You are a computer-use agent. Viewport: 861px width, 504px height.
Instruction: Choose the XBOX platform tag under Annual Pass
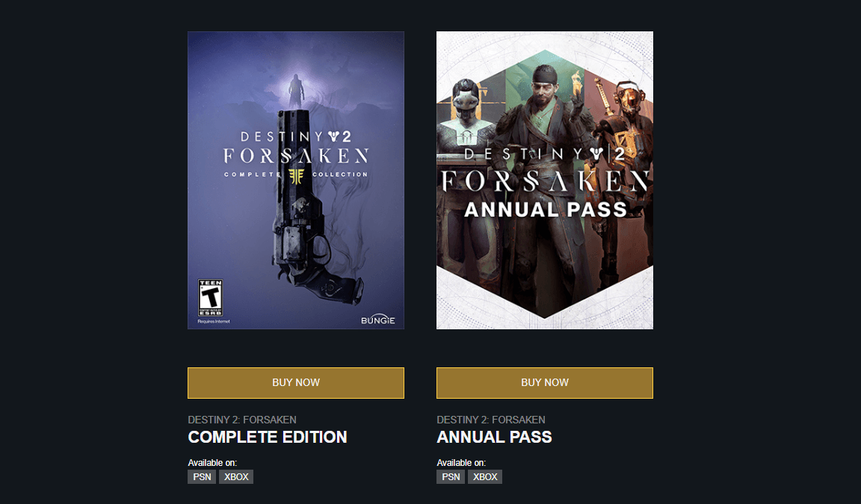(x=485, y=477)
